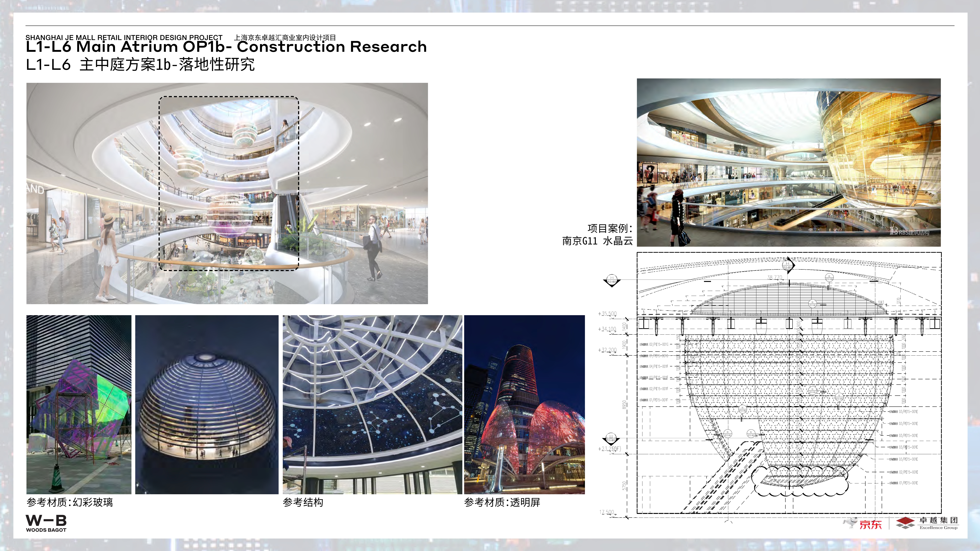
Task: Click the label '项目案例:'
Action: (x=610, y=228)
